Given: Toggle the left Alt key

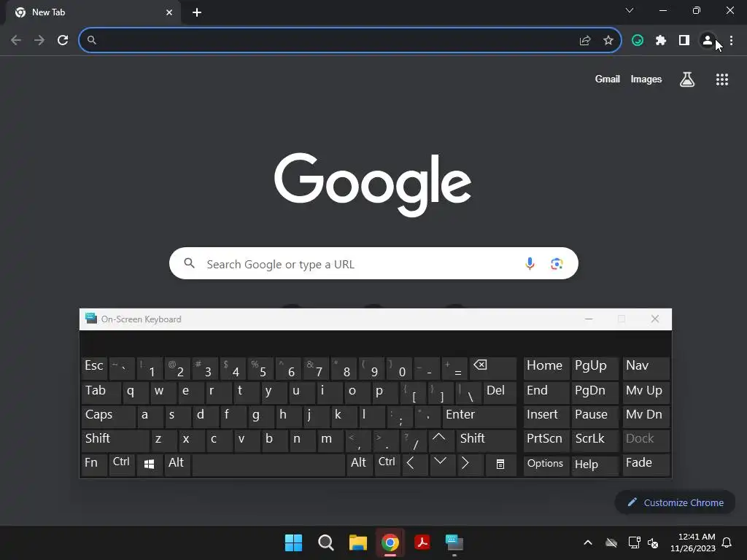Looking at the screenshot, I should point(177,464).
